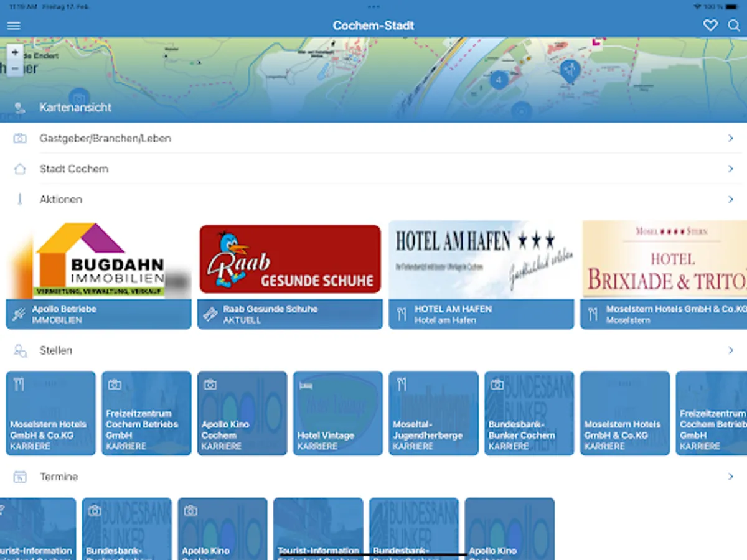
Task: Select Raab Gesunde Schuhe Aktuell label
Action: coord(290,314)
